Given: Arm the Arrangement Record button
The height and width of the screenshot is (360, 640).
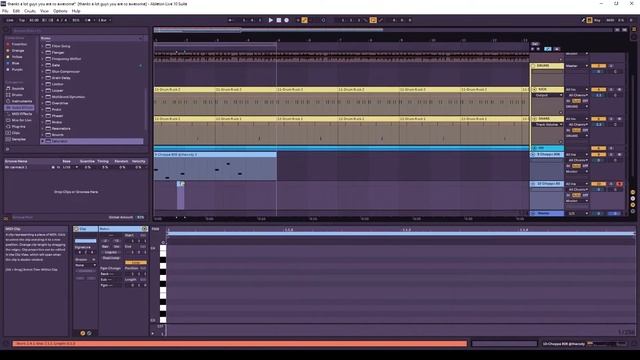Looking at the screenshot, I should tap(287, 20).
